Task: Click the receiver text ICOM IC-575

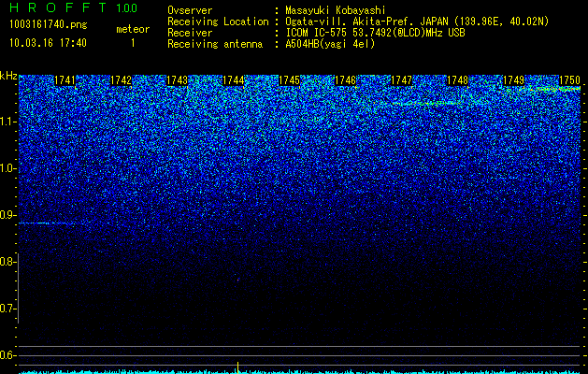Action: [x=317, y=33]
